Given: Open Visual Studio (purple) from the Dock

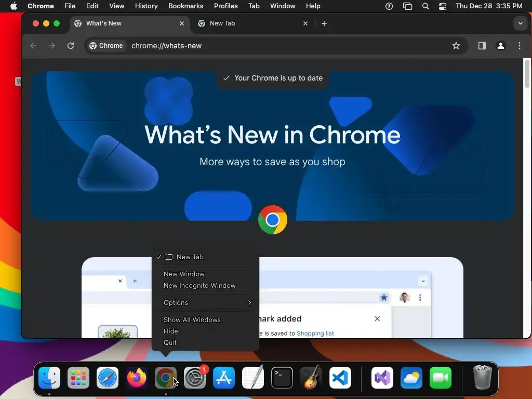Looking at the screenshot, I should coord(382,378).
